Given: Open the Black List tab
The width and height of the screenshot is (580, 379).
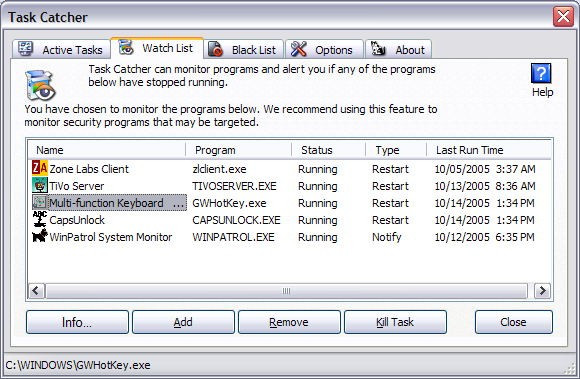Looking at the screenshot, I should [244, 49].
